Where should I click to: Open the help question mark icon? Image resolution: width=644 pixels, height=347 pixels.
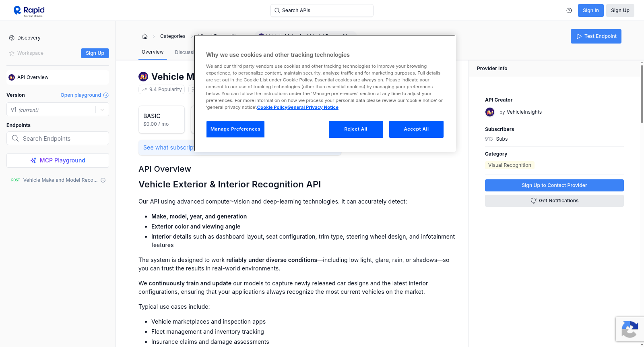[x=569, y=10]
